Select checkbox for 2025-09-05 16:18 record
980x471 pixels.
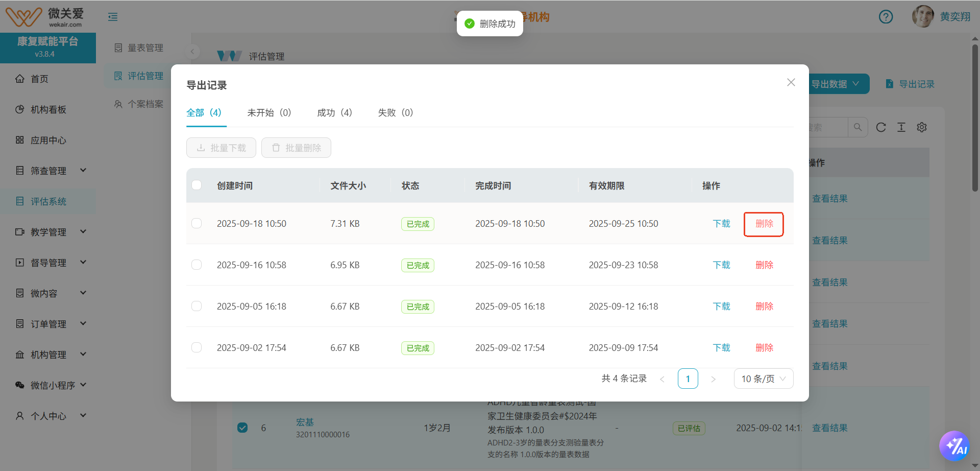[197, 306]
